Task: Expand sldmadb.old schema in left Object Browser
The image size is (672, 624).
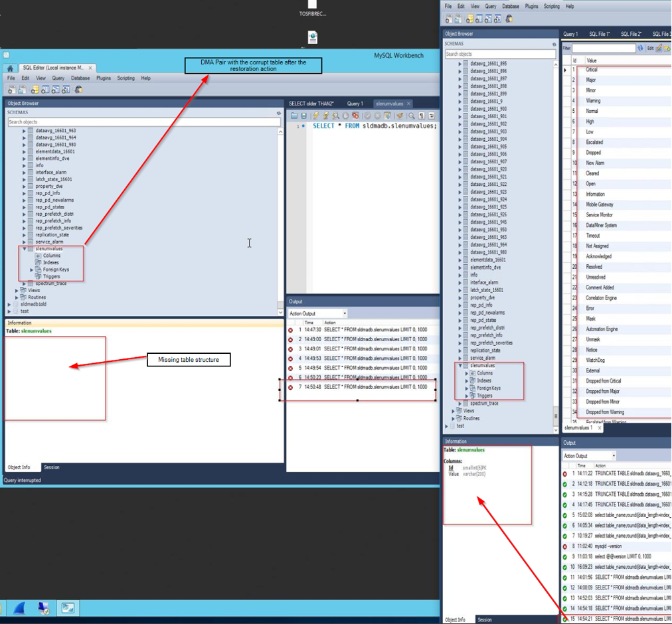Action: pos(9,304)
